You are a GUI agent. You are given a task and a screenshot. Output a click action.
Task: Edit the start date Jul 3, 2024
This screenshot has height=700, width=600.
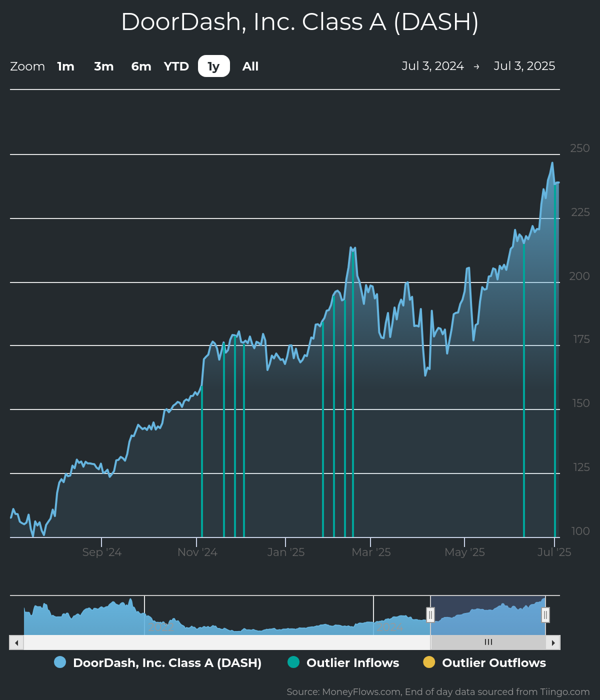coord(433,66)
